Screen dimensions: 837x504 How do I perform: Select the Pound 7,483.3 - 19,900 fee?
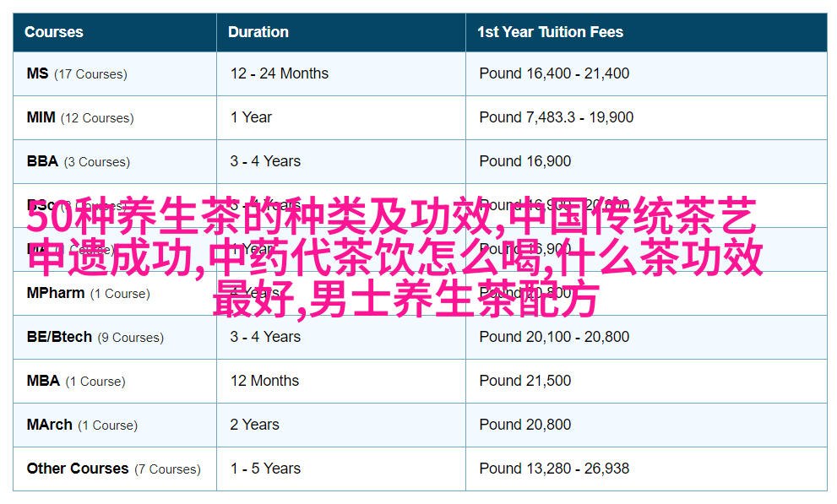(x=556, y=117)
